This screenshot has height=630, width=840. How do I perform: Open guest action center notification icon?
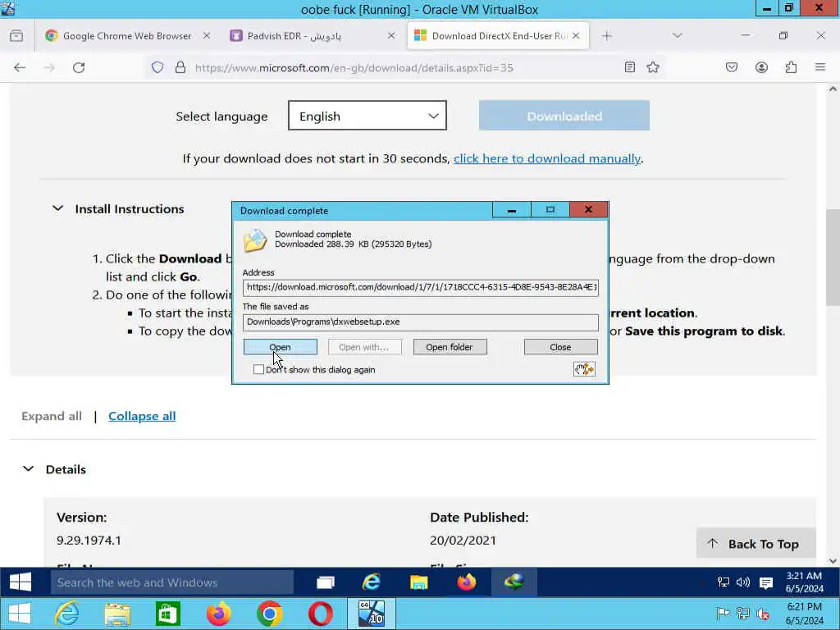(766, 583)
